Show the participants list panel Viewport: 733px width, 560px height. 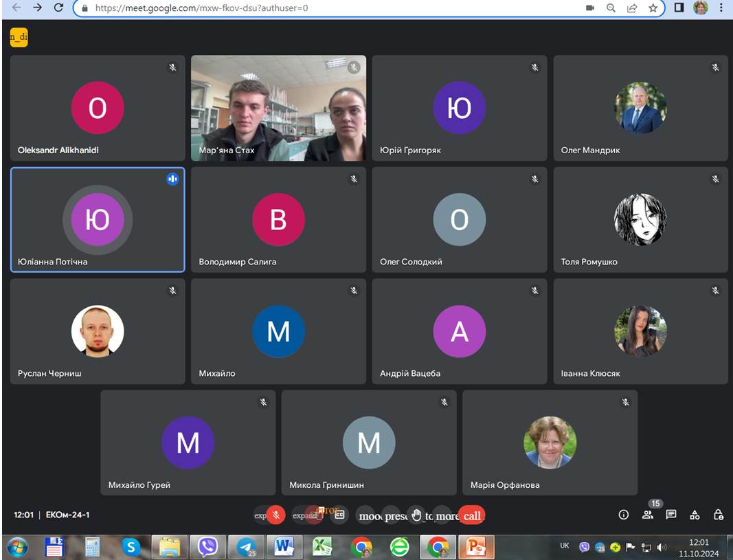click(647, 515)
